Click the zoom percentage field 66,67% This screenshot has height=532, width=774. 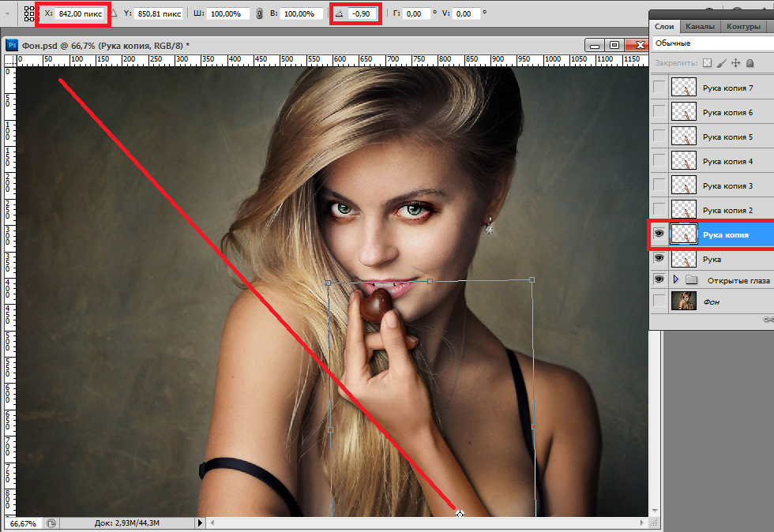[23, 523]
